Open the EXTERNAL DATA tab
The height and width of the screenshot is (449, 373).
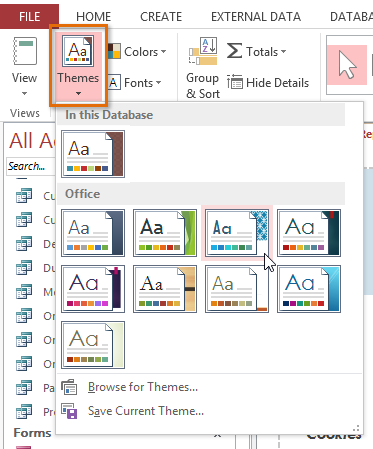[x=256, y=17]
